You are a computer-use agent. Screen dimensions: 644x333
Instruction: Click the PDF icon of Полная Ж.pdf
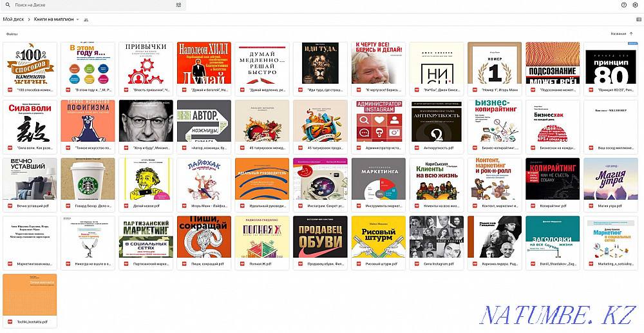(x=242, y=264)
